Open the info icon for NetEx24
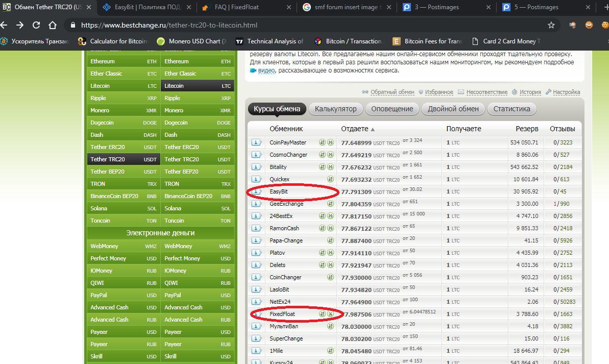Viewport: 609px width, 364px height. [x=256, y=302]
